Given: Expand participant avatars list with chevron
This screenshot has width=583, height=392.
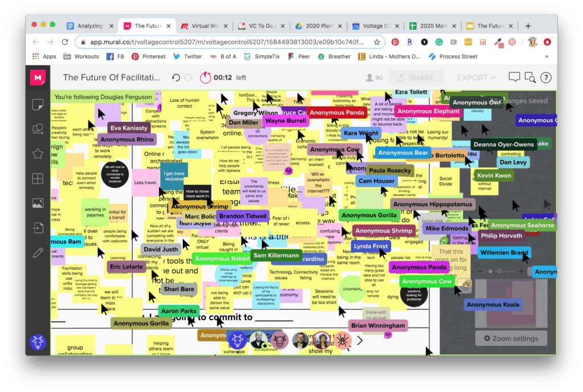Looking at the screenshot, I should [x=360, y=340].
